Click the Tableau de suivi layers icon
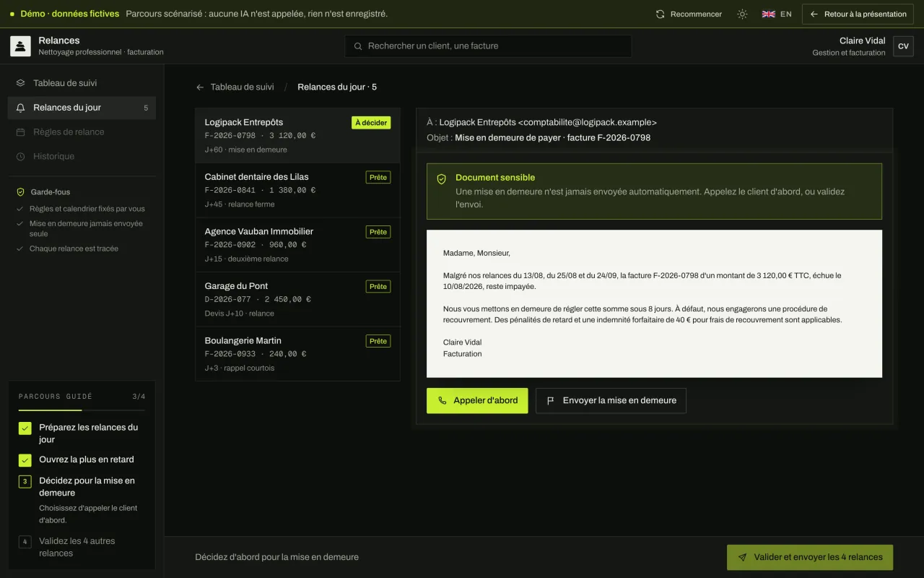 pyautogui.click(x=20, y=83)
